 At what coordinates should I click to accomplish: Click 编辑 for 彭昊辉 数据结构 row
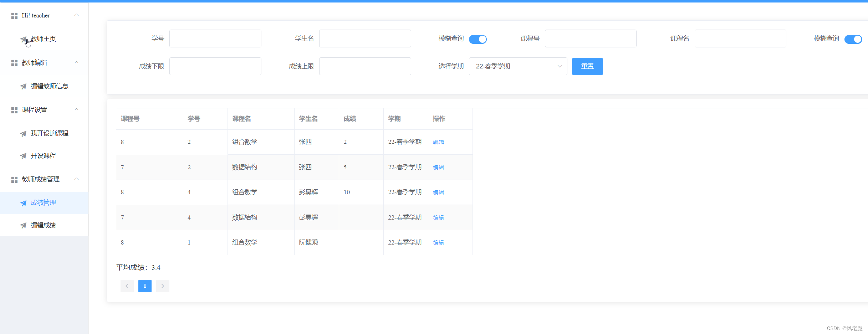point(438,218)
